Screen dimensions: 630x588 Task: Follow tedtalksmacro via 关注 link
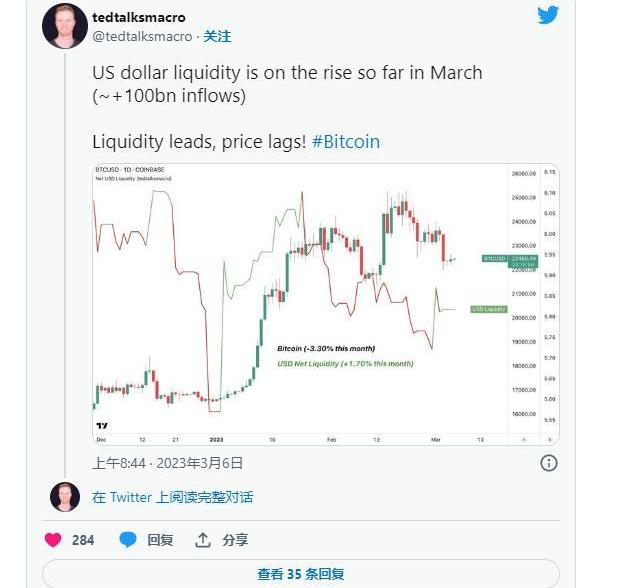coord(217,36)
